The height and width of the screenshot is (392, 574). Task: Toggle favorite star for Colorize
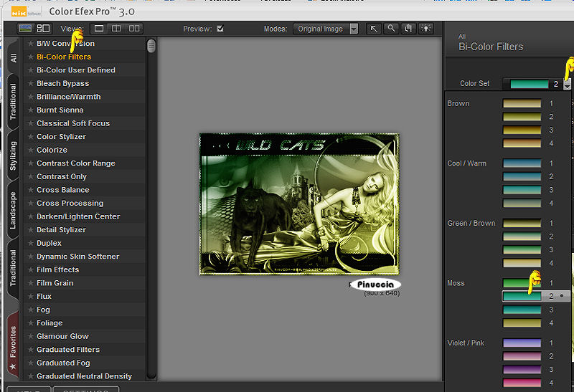[31, 150]
